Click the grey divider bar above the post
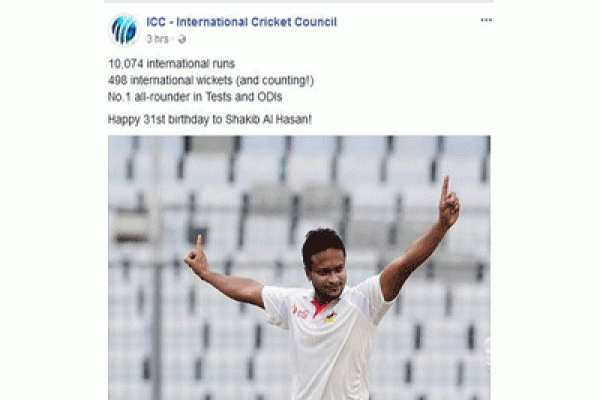Viewport: 600px width, 400px height. click(x=299, y=2)
